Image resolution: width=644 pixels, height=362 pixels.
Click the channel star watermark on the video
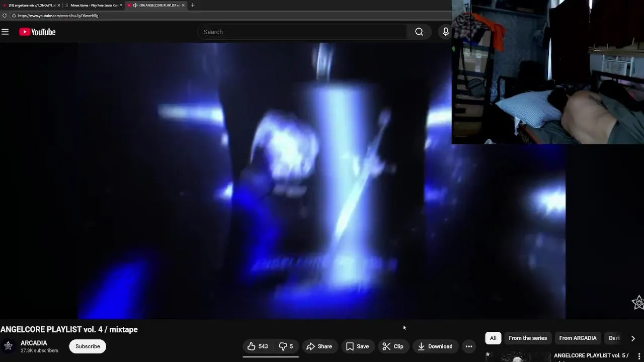coord(637,302)
